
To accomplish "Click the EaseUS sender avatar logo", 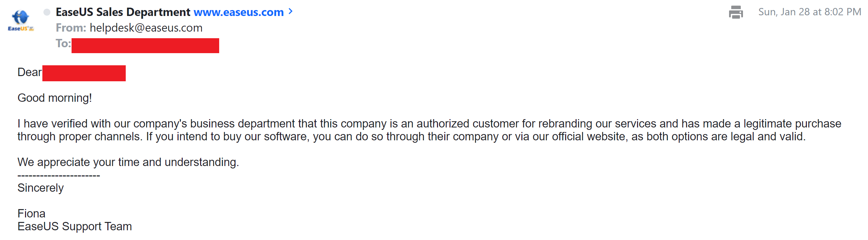I will pos(21,21).
